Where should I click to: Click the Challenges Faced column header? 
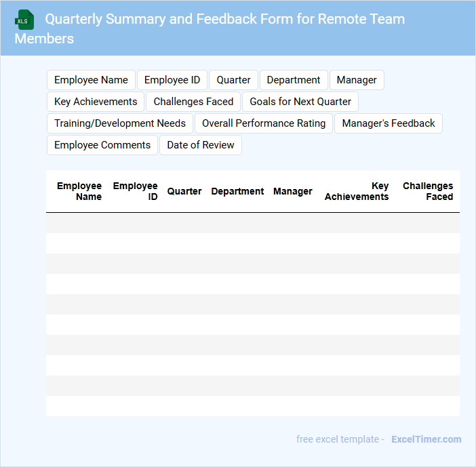pyautogui.click(x=428, y=191)
